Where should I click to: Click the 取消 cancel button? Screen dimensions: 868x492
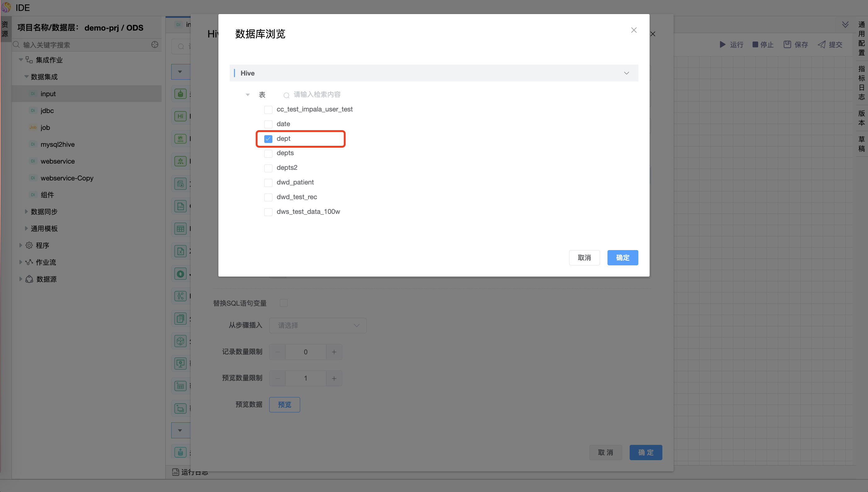(585, 258)
